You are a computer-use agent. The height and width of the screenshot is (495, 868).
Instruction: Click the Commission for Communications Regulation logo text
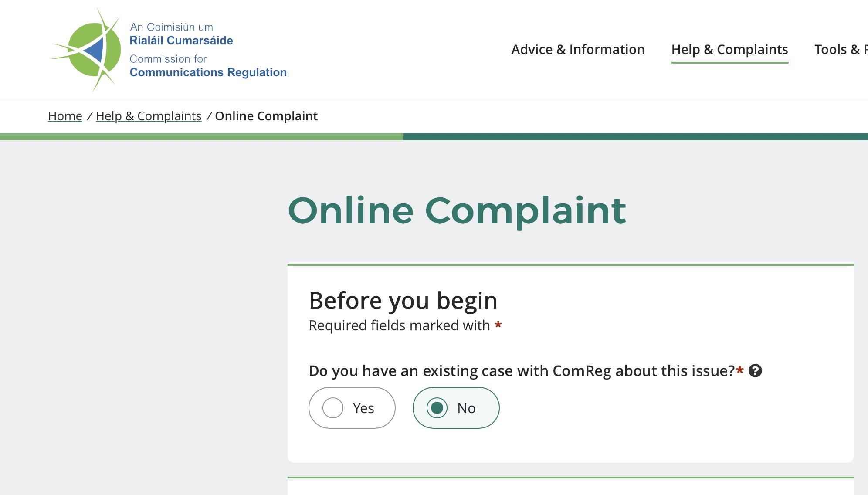point(208,66)
